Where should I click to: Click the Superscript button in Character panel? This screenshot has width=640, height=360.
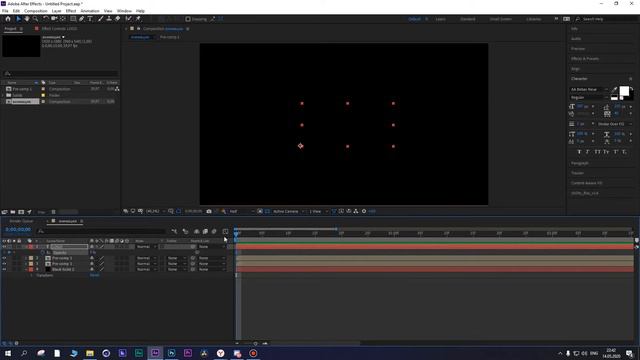coord(616,152)
